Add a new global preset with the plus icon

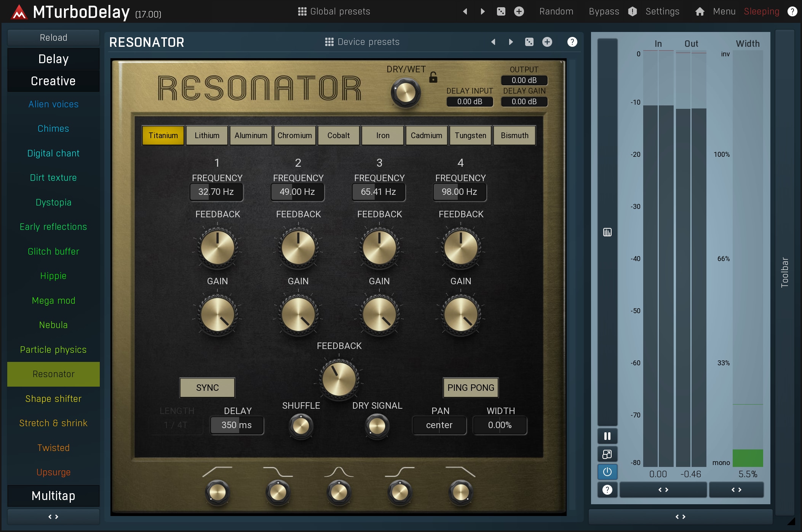[x=519, y=11]
